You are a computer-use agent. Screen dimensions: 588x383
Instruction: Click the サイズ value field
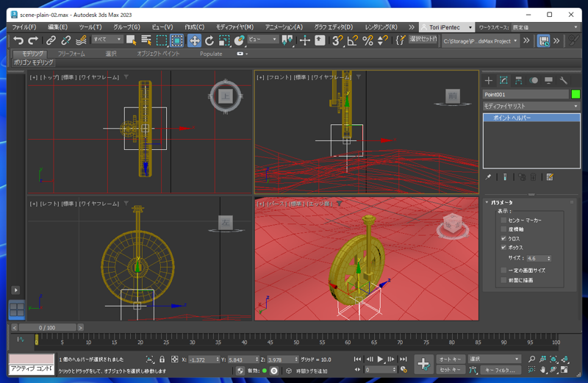coord(537,259)
